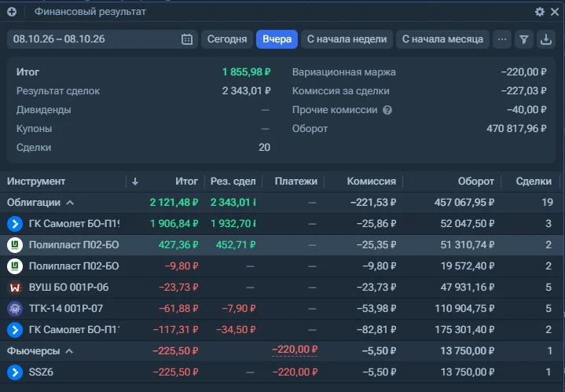Viewport: 565px width, 392px height.
Task: Collapse the Фьючерсы group chevron
Action: click(69, 351)
